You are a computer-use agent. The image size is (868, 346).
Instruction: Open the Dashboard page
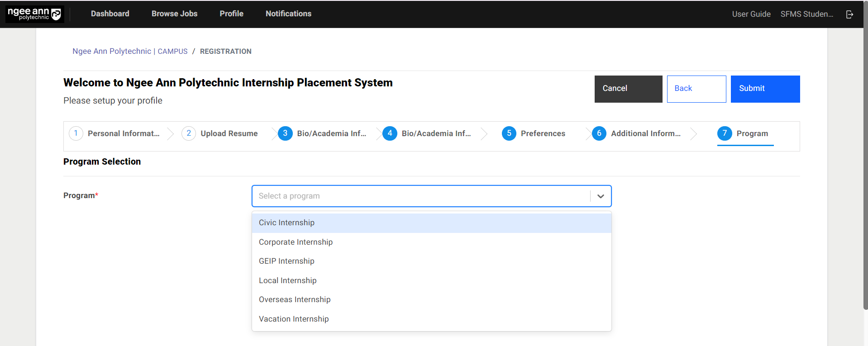[110, 14]
